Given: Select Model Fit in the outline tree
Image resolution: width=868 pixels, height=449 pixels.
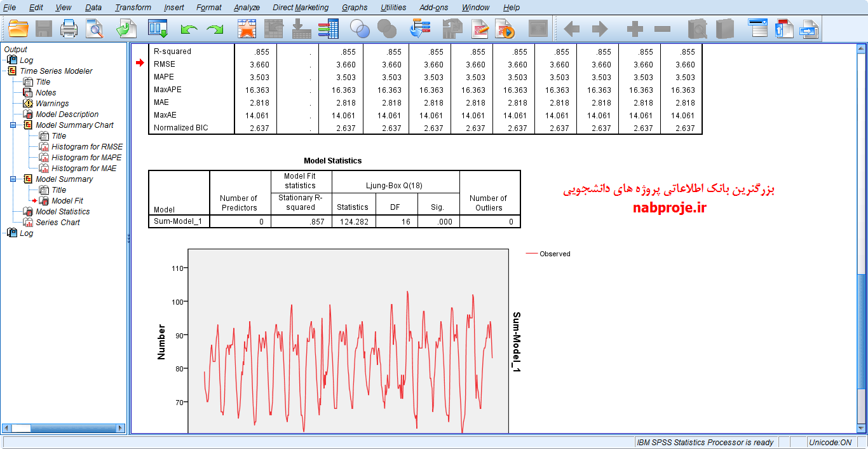Looking at the screenshot, I should tap(67, 201).
